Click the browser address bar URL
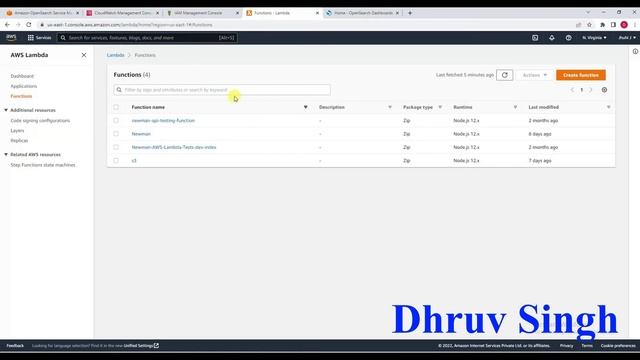 (x=130, y=25)
